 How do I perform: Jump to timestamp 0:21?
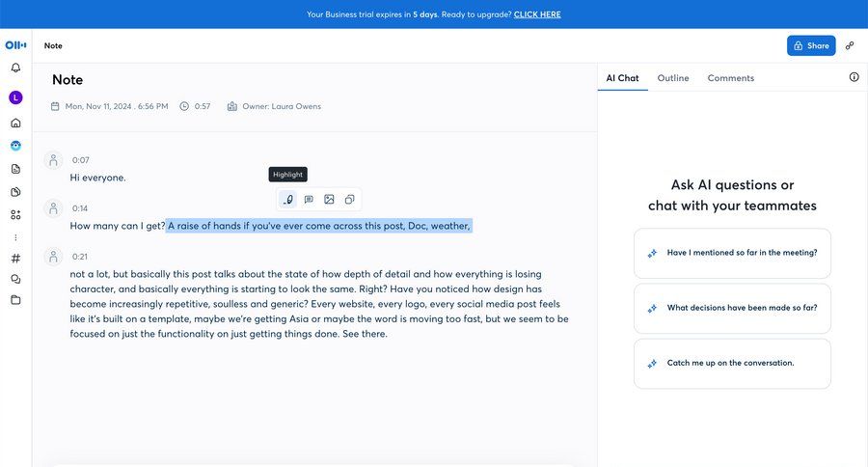[80, 257]
